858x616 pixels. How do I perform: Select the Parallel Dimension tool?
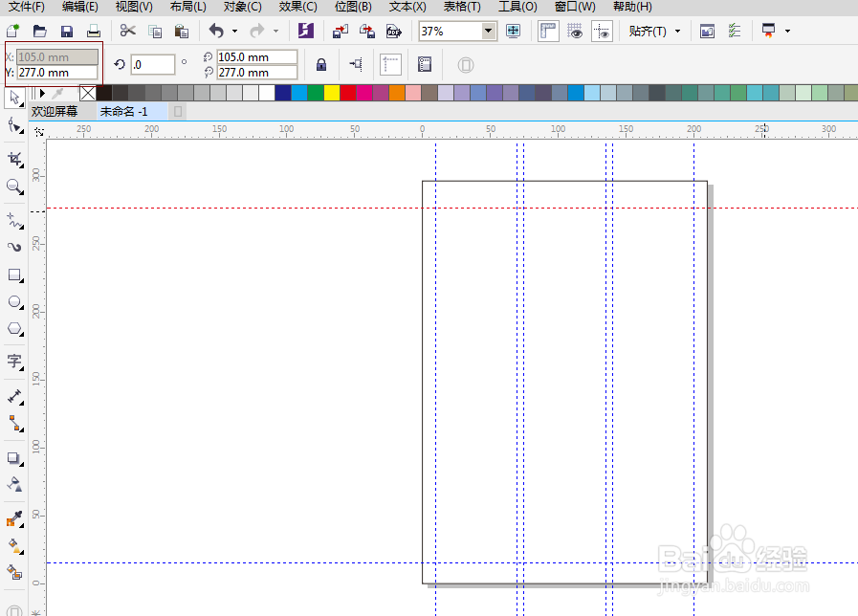[x=14, y=396]
